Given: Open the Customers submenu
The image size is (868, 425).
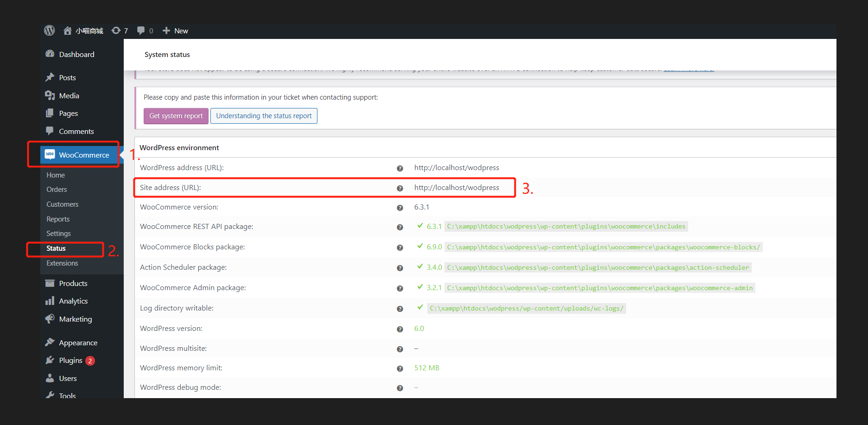Looking at the screenshot, I should (63, 204).
